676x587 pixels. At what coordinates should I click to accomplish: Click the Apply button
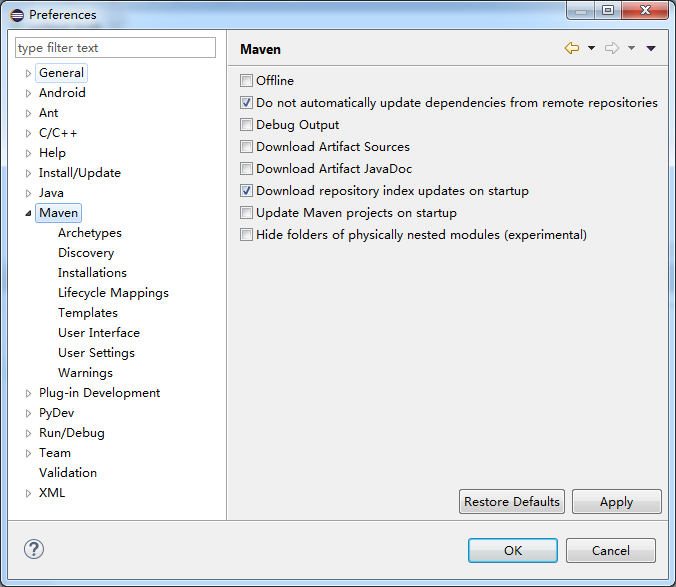coord(616,502)
